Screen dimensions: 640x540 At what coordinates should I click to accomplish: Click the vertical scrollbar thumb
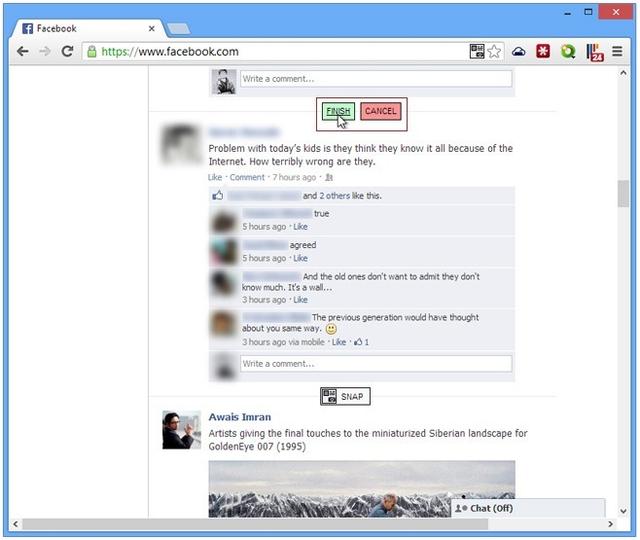click(623, 194)
